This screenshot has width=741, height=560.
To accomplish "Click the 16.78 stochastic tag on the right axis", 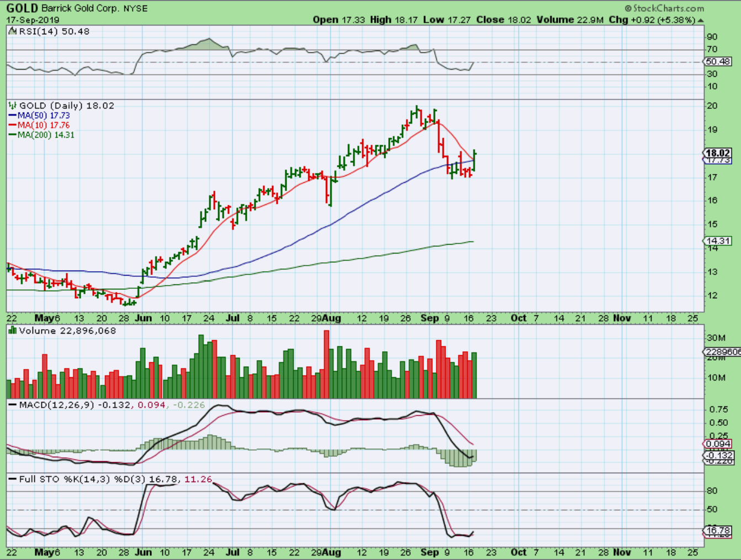I will click(718, 530).
